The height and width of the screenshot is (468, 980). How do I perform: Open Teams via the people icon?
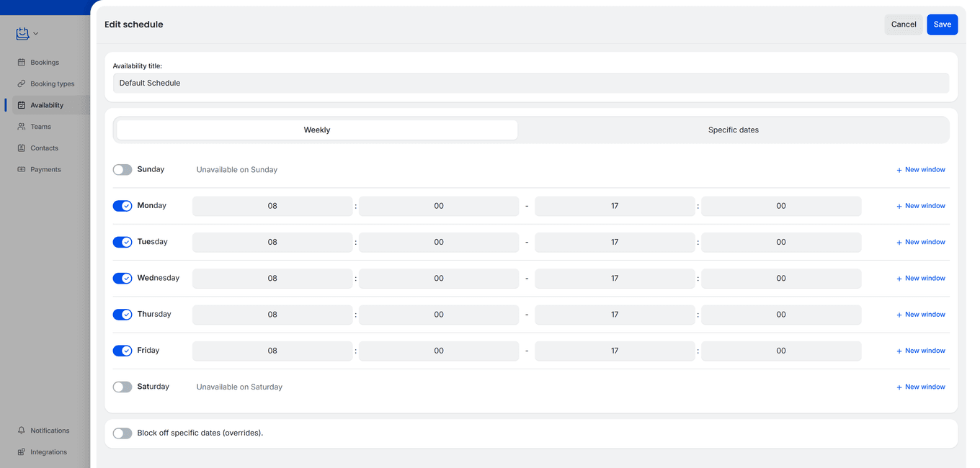(22, 126)
